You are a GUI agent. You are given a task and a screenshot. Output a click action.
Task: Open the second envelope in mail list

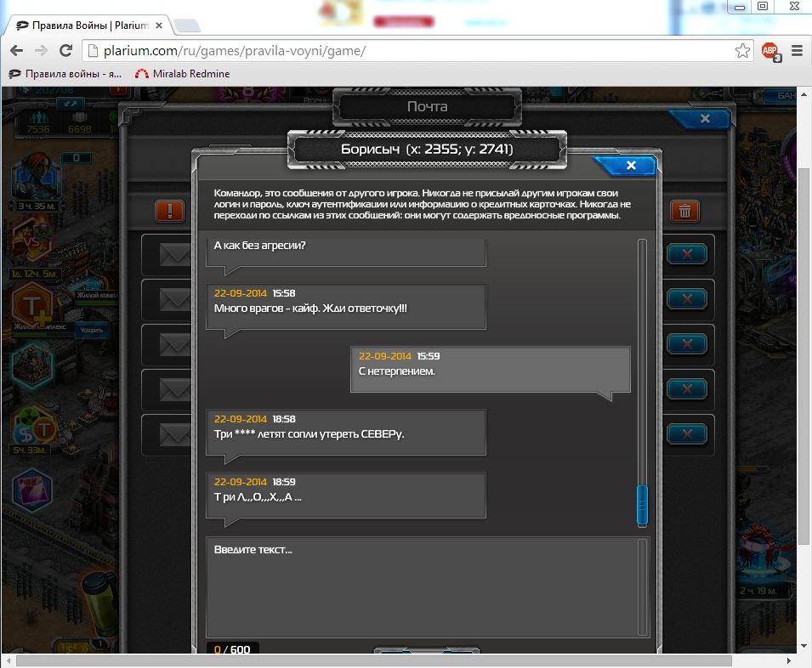[175, 300]
